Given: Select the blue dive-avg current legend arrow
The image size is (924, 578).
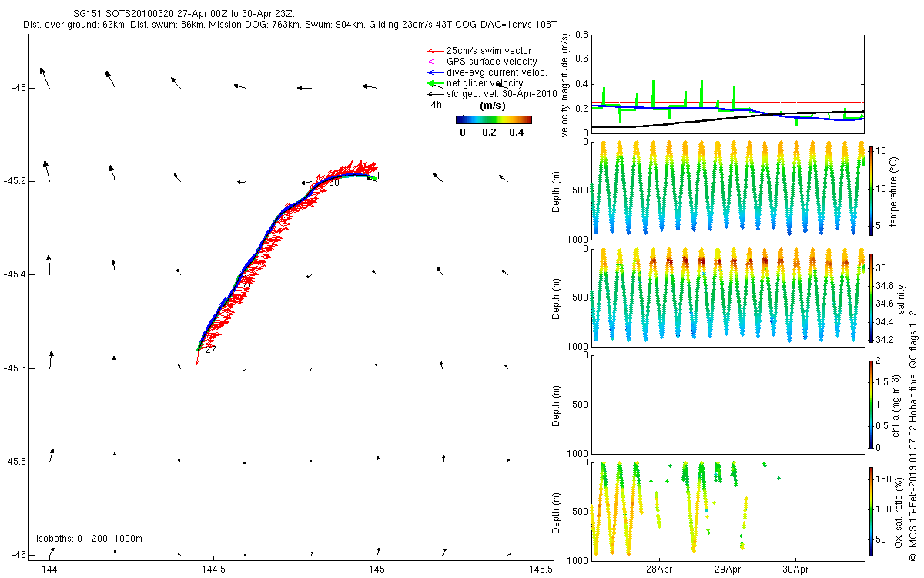Looking at the screenshot, I should tap(435, 72).
